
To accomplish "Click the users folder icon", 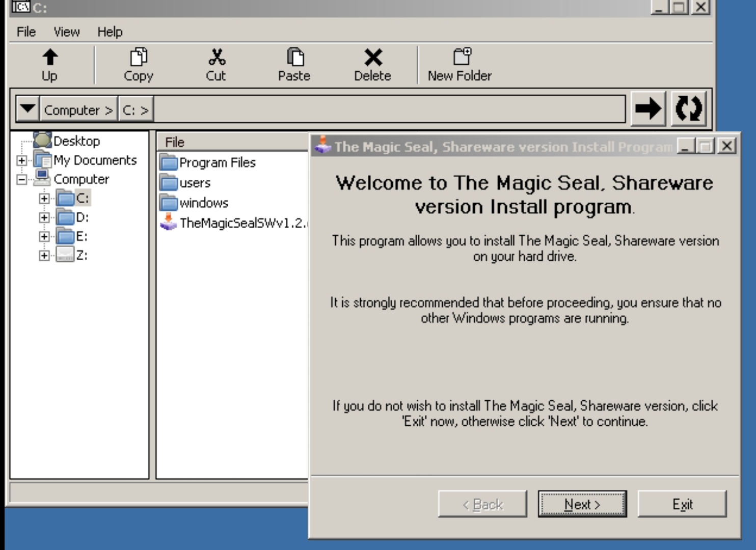I will click(x=169, y=183).
